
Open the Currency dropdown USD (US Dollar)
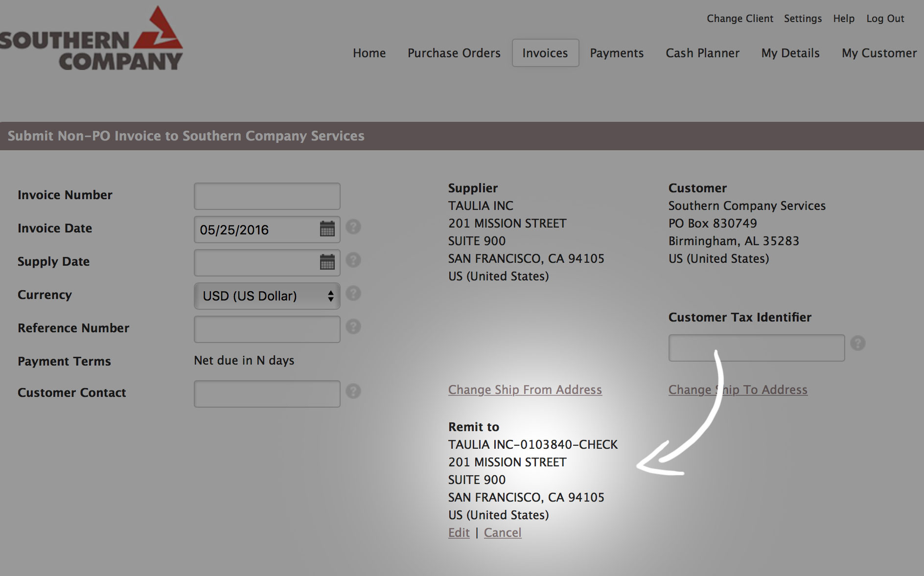click(267, 296)
